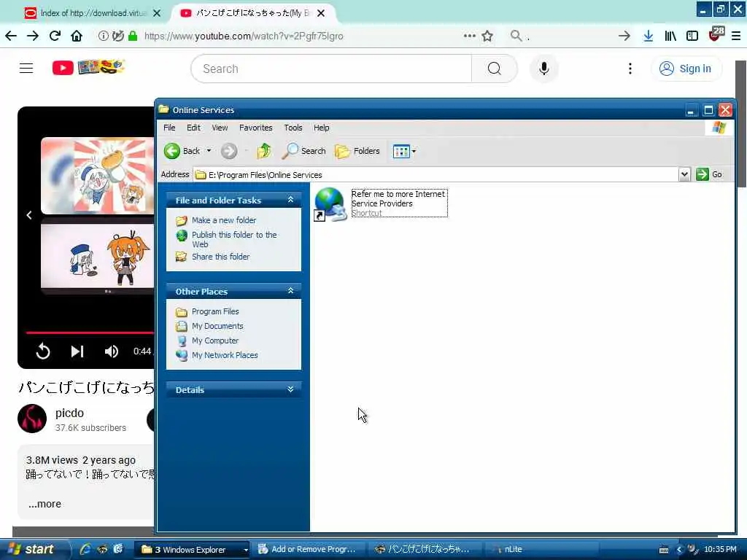The height and width of the screenshot is (560, 747).
Task: Go up one folder level
Action: point(264,151)
